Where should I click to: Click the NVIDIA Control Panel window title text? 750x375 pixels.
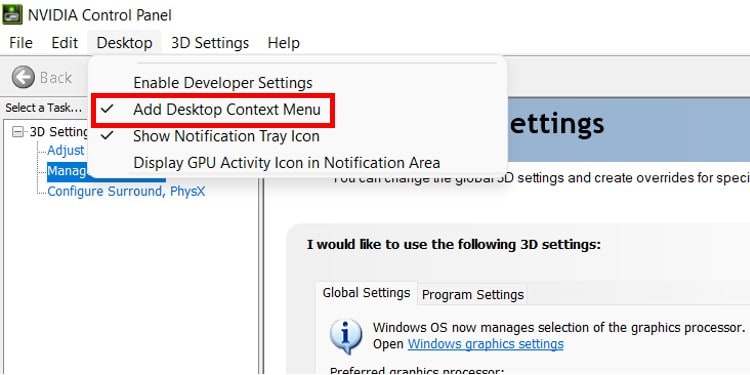[x=99, y=15]
